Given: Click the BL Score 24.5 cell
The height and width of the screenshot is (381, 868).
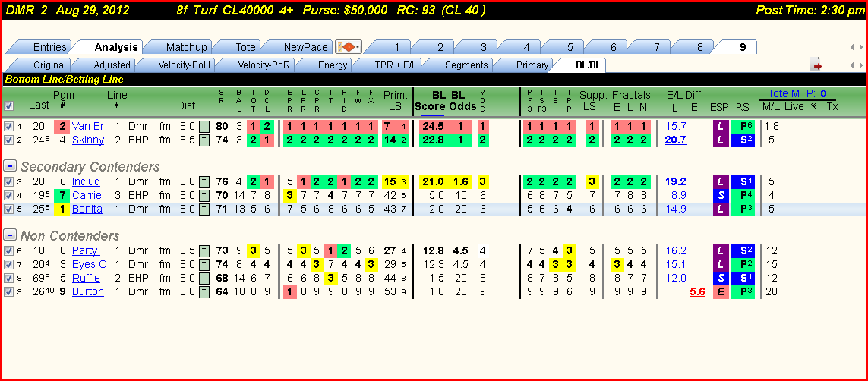Looking at the screenshot, I should pyautogui.click(x=432, y=126).
